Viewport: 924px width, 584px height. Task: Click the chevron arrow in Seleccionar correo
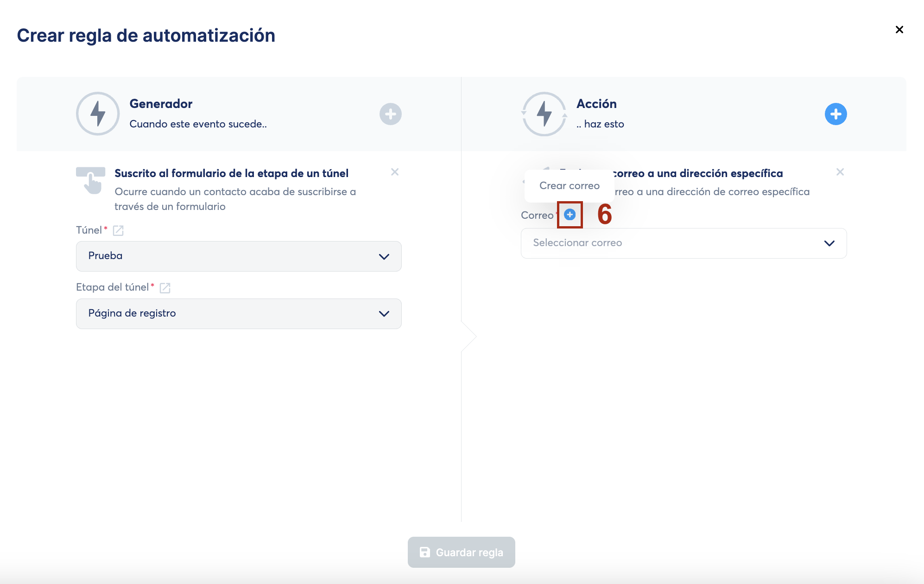tap(829, 243)
